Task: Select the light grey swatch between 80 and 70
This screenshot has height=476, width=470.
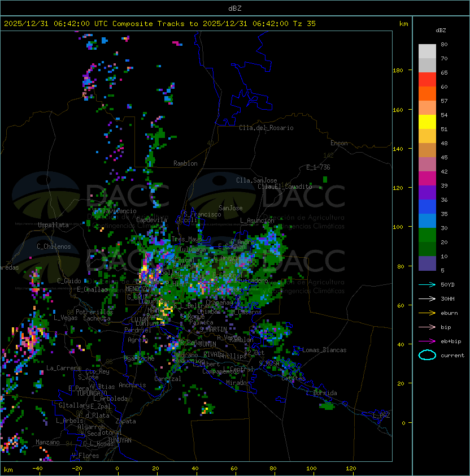Action: tap(427, 51)
